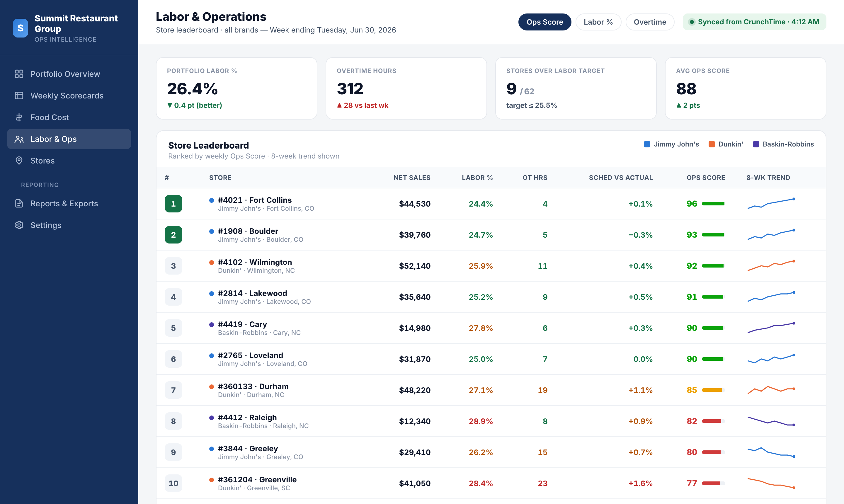Click the Labor & Ops people icon
This screenshot has width=844, height=504.
(19, 139)
